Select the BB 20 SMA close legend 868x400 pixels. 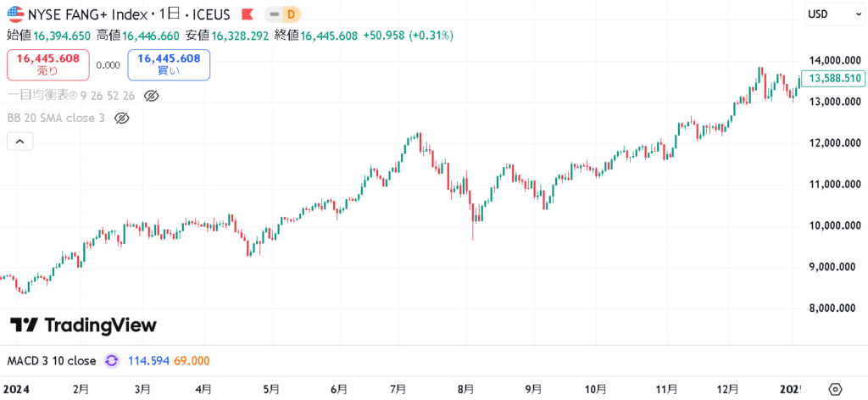tap(56, 118)
